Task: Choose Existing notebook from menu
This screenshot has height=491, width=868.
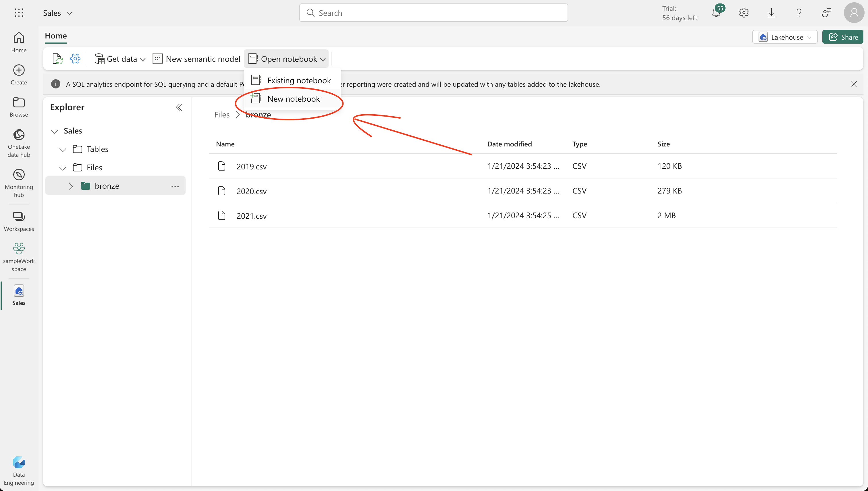Action: pos(292,80)
